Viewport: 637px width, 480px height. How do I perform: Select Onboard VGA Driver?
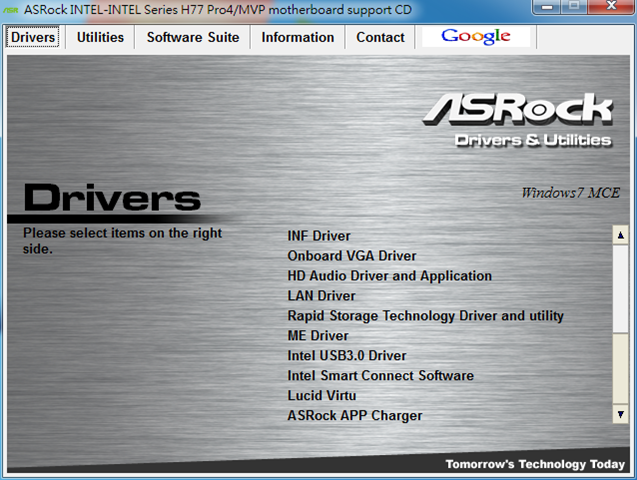[x=352, y=256]
